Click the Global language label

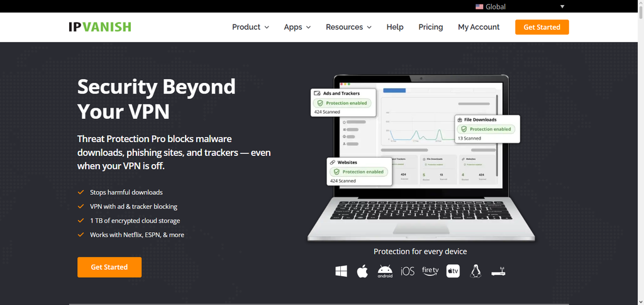[x=496, y=6]
